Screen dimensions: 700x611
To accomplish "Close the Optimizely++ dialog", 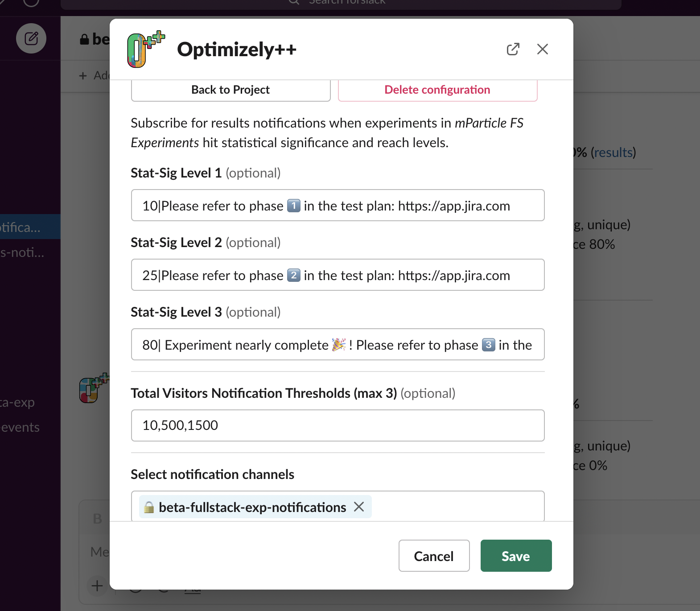I will tap(542, 49).
